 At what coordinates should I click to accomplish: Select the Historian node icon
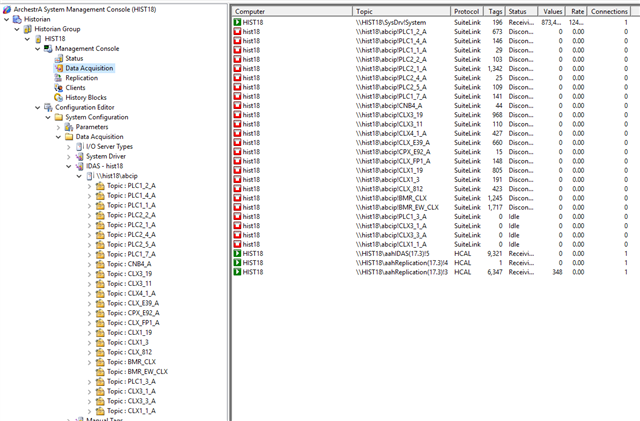click(17, 19)
